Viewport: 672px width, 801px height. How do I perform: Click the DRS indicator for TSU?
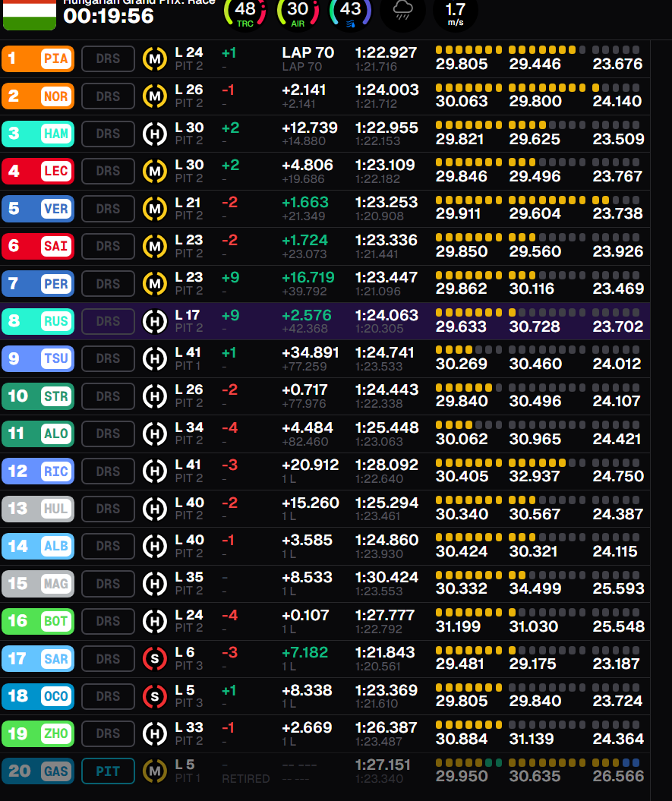109,358
